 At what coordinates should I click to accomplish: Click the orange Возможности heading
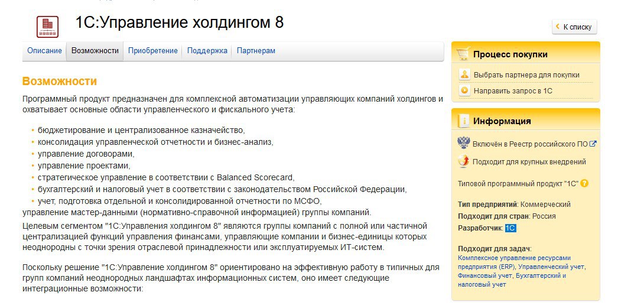click(x=60, y=81)
